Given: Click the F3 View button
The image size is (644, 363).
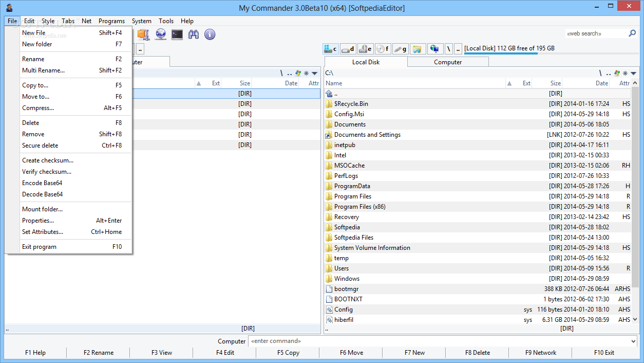Looking at the screenshot, I should click(x=161, y=353).
